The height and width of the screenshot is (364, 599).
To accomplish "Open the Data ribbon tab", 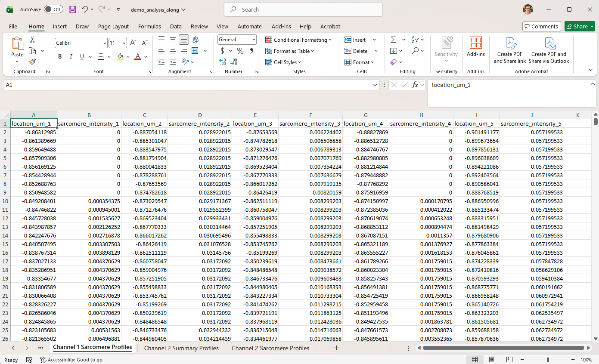I will coord(176,26).
